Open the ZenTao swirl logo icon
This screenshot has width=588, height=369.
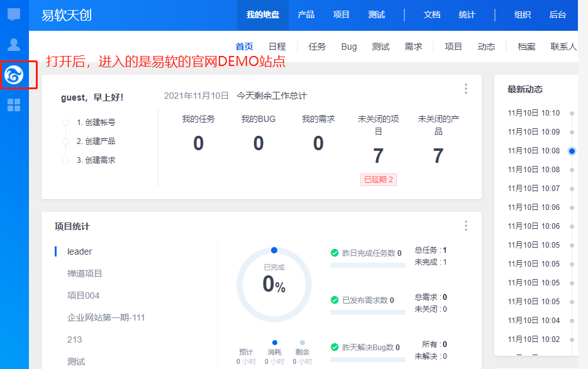click(14, 75)
